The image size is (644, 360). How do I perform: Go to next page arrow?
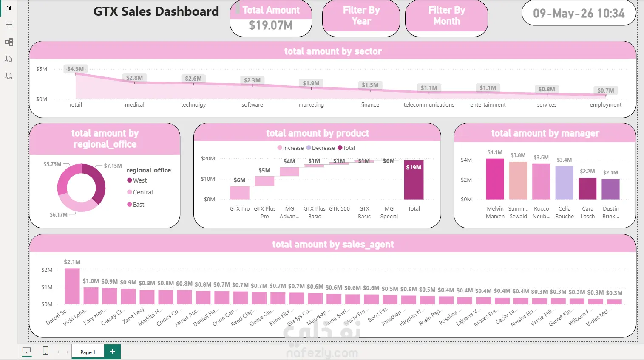67,352
